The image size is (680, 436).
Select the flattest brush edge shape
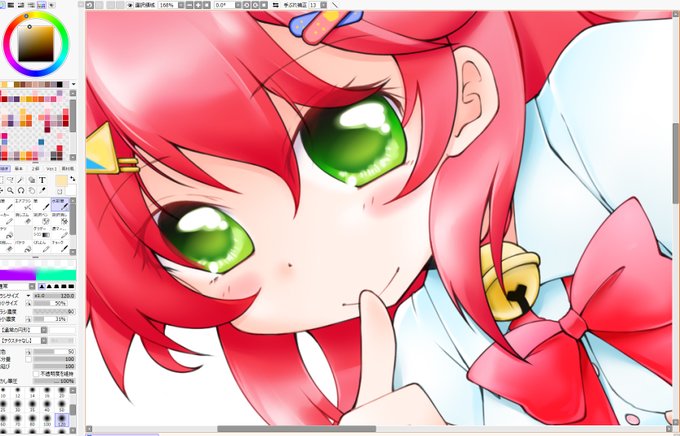click(x=72, y=286)
